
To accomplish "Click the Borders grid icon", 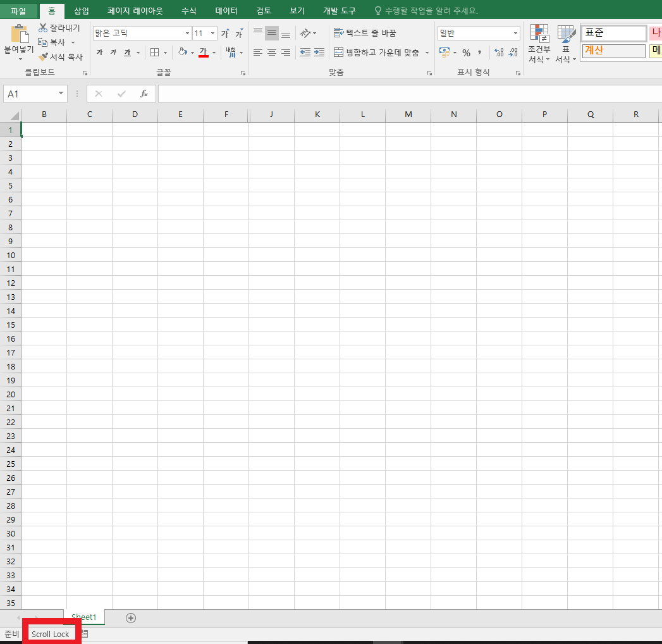I will click(154, 53).
